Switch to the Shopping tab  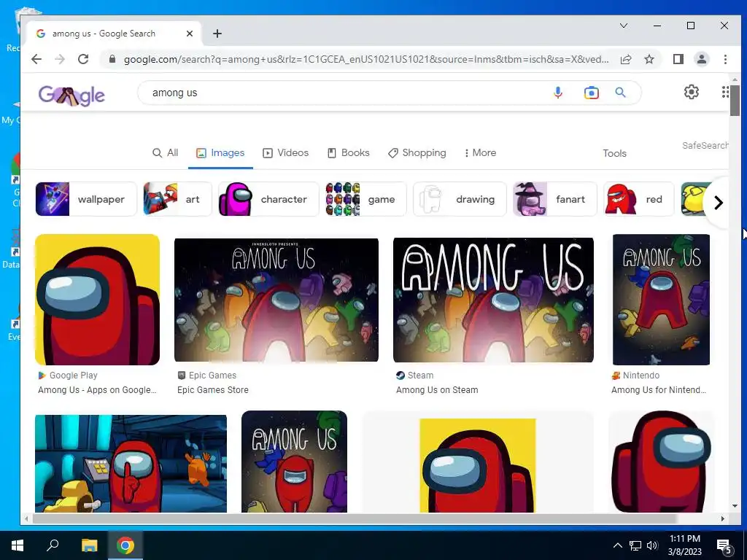tap(417, 153)
